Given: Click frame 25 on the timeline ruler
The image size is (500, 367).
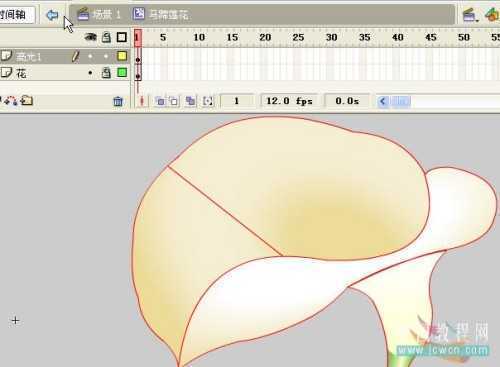Looking at the screenshot, I should 298,37.
